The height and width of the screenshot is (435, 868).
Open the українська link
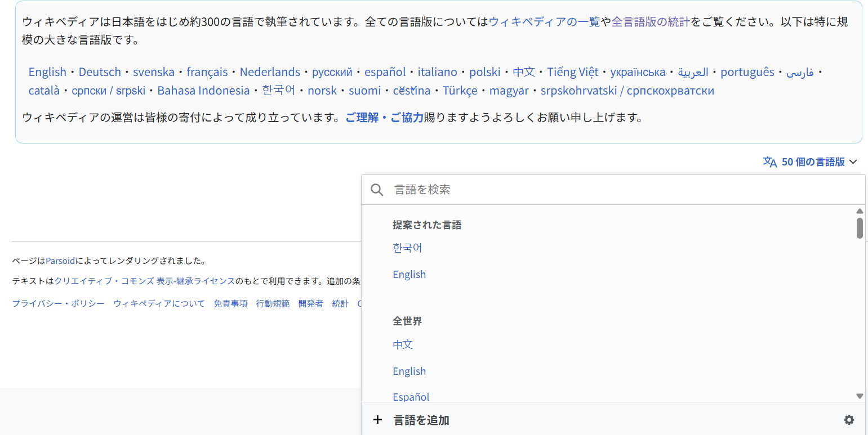click(x=638, y=72)
